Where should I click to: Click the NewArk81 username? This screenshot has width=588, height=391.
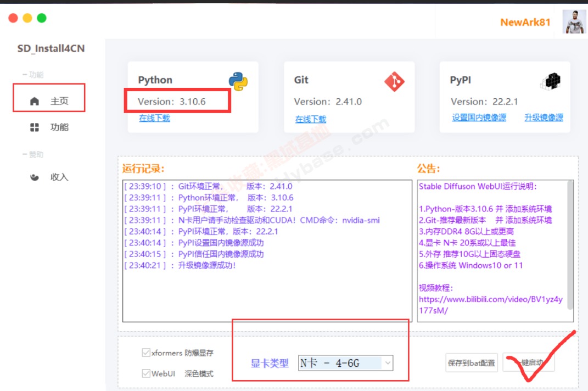pos(525,22)
